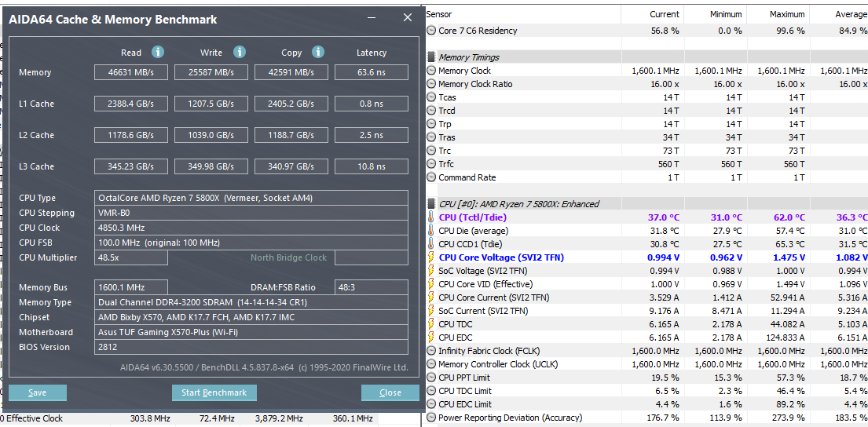Click the Effective Clock row at bottom
This screenshot has width=868, height=427.
tap(189, 418)
